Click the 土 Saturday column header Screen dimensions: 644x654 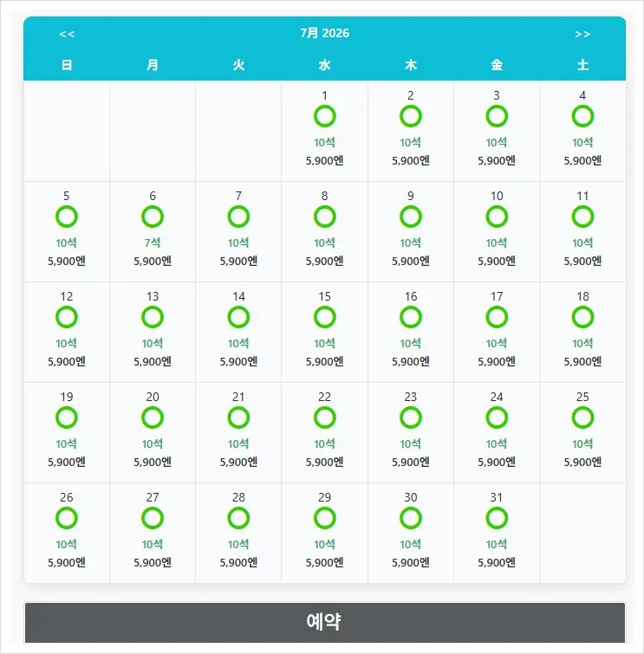[x=582, y=65]
